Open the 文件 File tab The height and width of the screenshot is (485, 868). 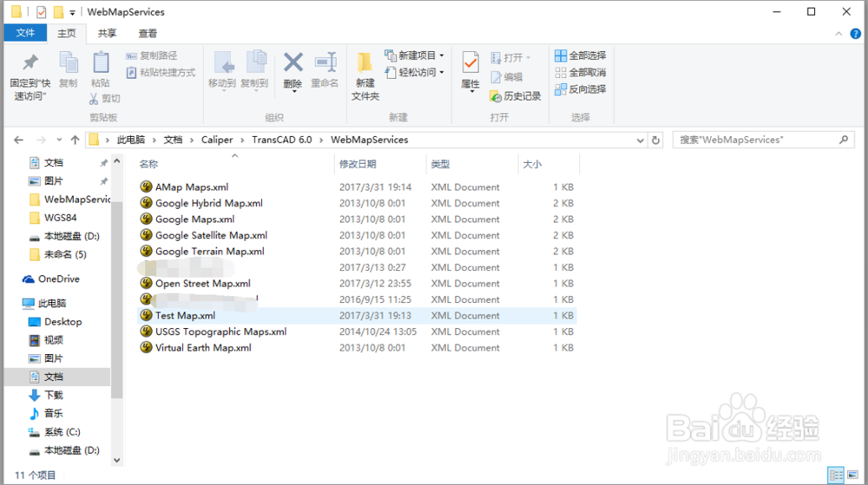tap(25, 33)
